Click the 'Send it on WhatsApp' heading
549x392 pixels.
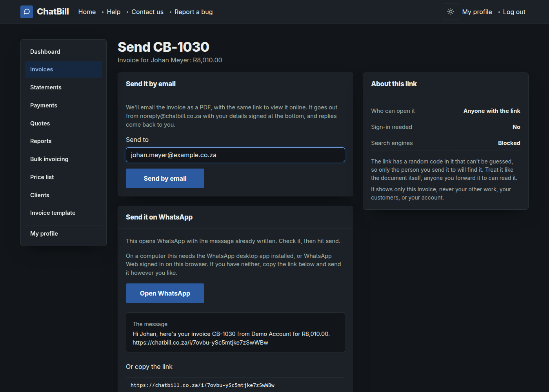coord(159,217)
